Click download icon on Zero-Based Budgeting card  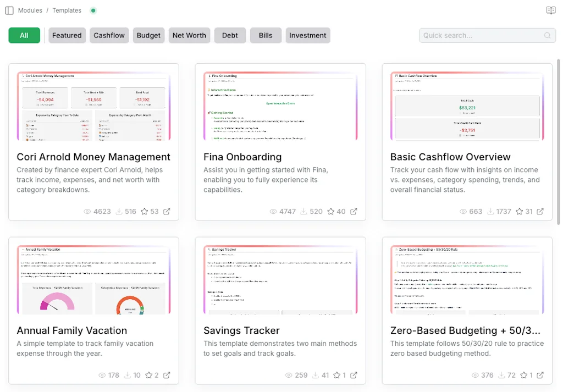(500, 375)
